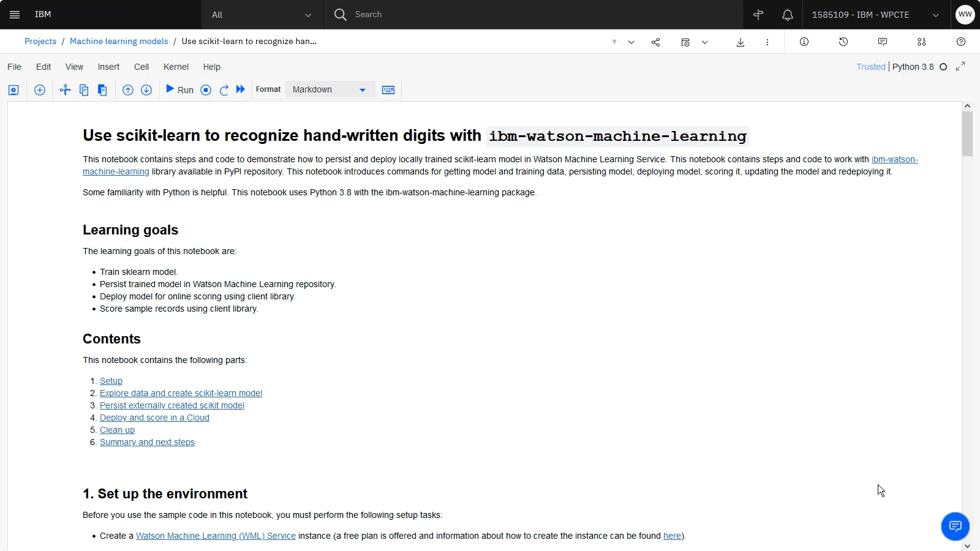Click the scrollbar down arrow

tap(967, 545)
